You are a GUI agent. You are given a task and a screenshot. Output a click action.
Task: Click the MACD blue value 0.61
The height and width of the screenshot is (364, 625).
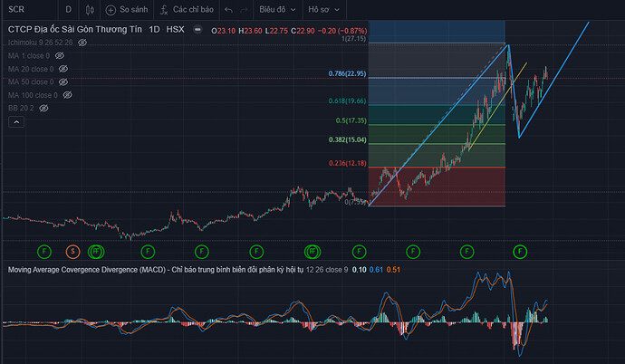(376, 270)
